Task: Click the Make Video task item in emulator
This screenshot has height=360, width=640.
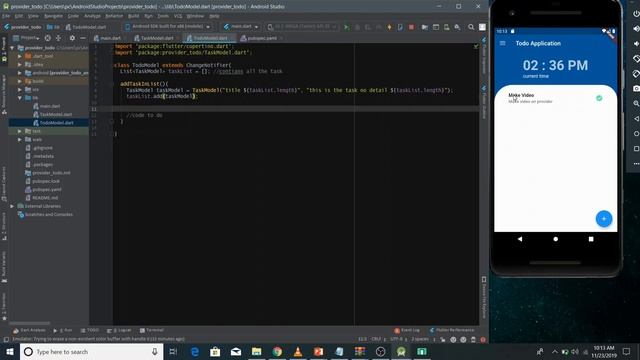Action: point(556,98)
